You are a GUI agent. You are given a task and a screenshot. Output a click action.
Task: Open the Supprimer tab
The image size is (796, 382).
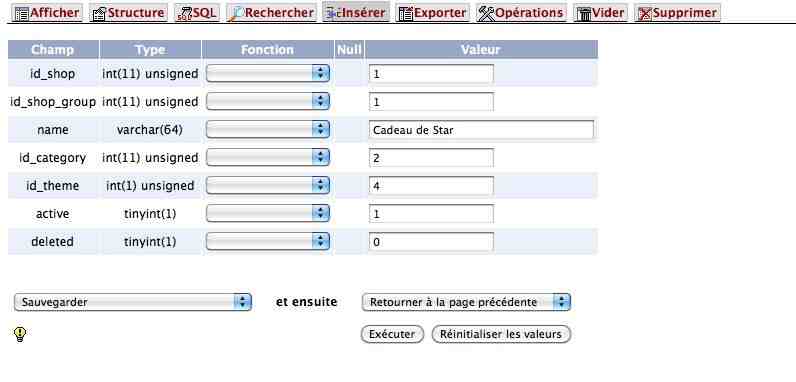pos(677,13)
